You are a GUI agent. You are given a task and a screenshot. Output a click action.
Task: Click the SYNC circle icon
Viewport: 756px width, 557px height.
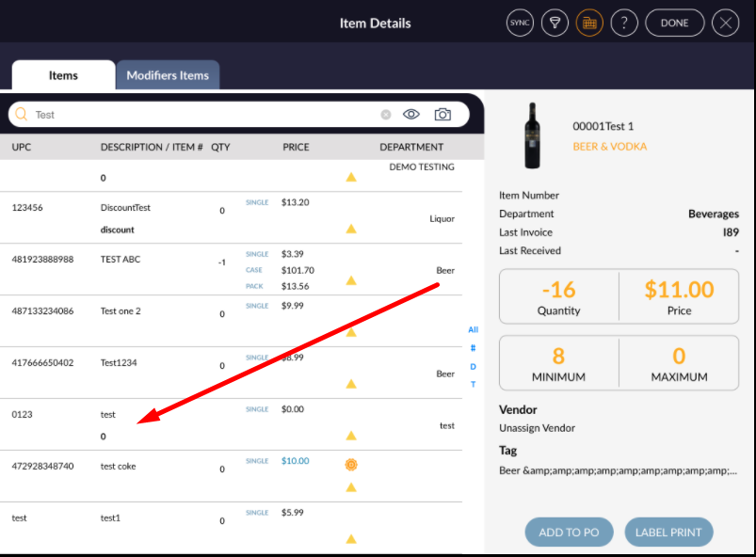tap(520, 24)
